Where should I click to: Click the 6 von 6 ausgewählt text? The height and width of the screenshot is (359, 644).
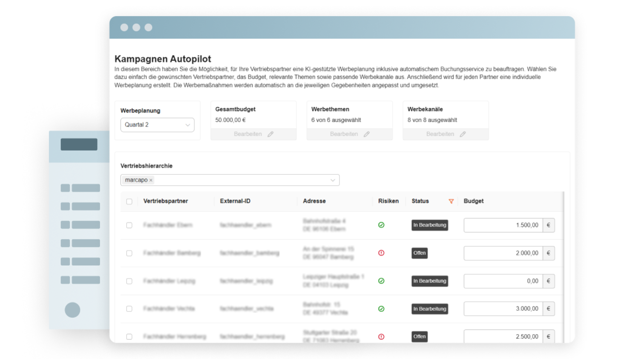(336, 120)
